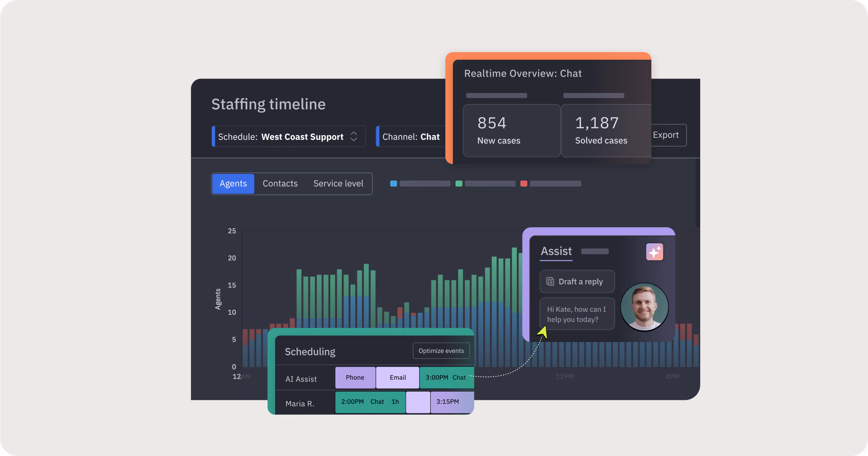This screenshot has height=456, width=868.
Task: Select the Assist tab heading
Action: 556,251
